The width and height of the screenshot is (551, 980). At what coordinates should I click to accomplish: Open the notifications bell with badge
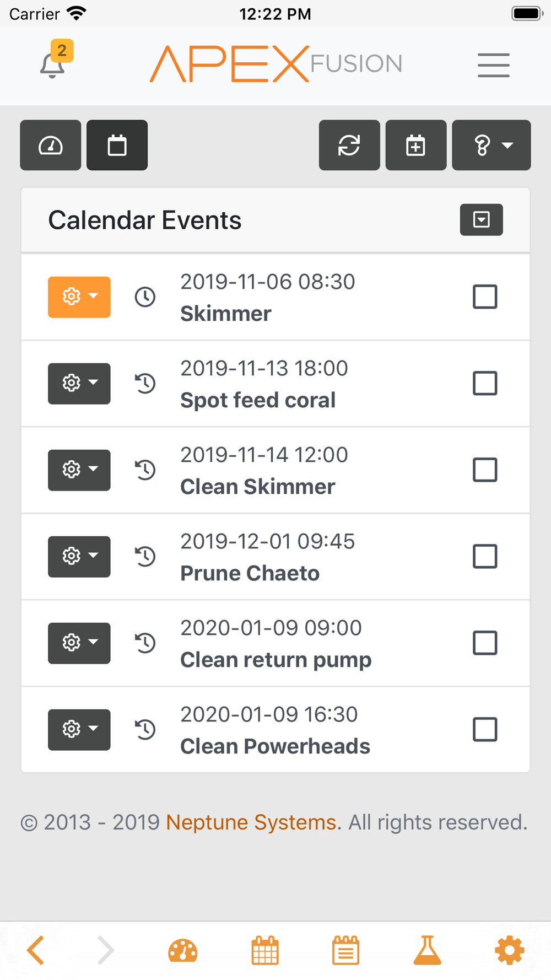coord(56,60)
